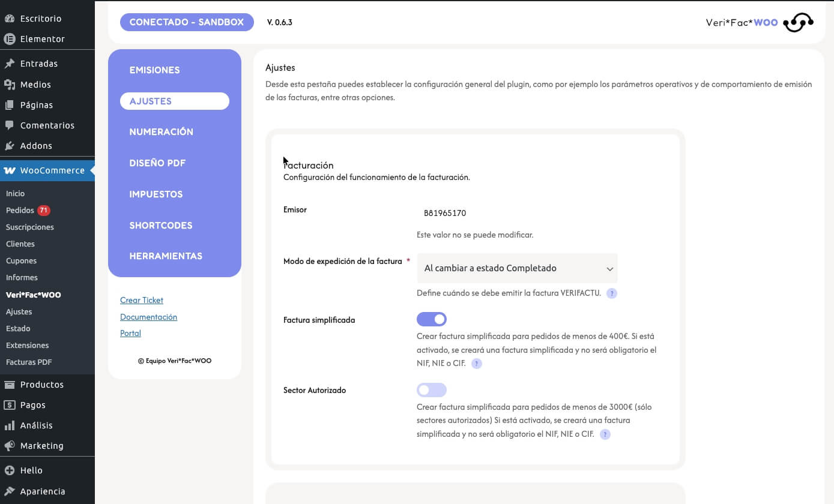Open the Portal link
This screenshot has width=834, height=504.
click(x=130, y=333)
